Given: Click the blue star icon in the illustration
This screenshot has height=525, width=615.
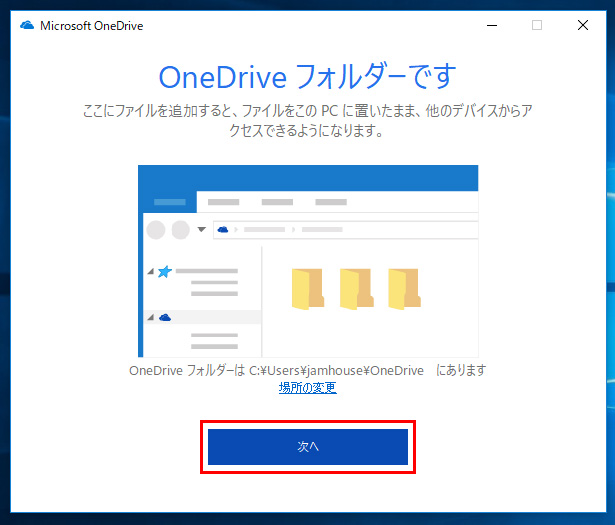Looking at the screenshot, I should [x=164, y=272].
